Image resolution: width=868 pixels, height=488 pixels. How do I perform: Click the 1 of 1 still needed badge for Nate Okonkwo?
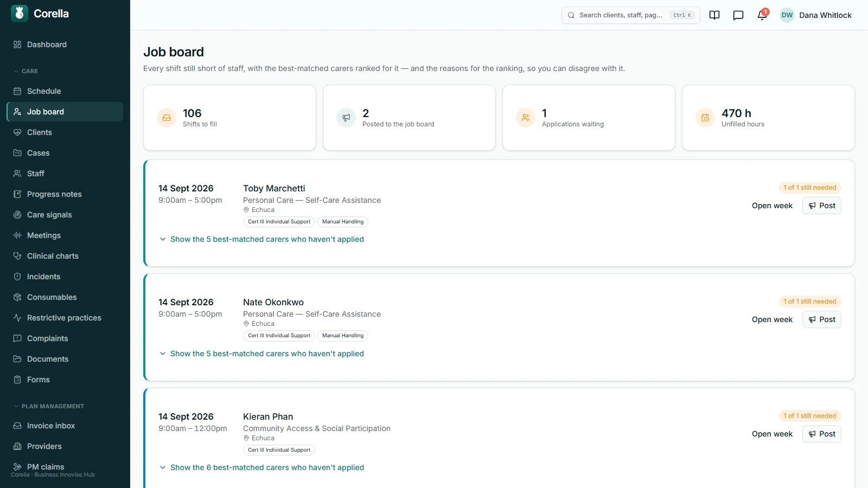(810, 301)
